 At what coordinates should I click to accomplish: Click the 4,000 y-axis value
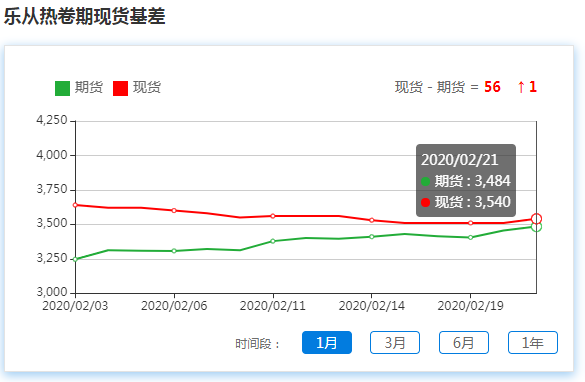pos(52,154)
